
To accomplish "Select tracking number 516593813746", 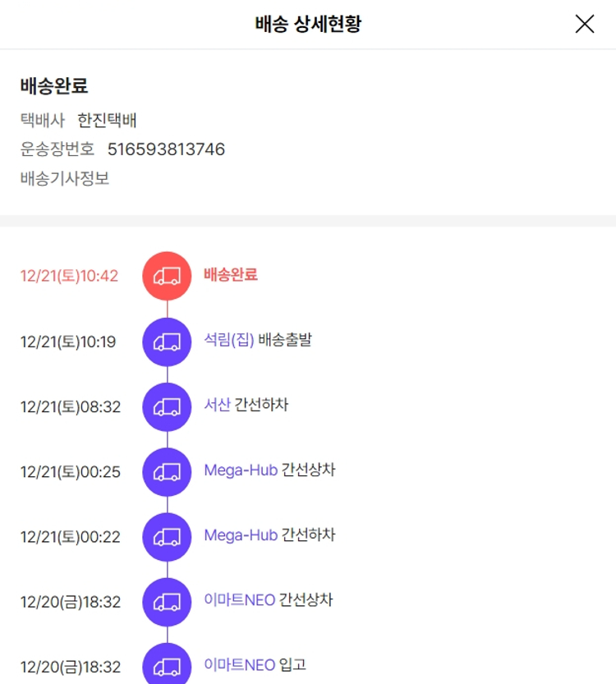I will click(166, 149).
